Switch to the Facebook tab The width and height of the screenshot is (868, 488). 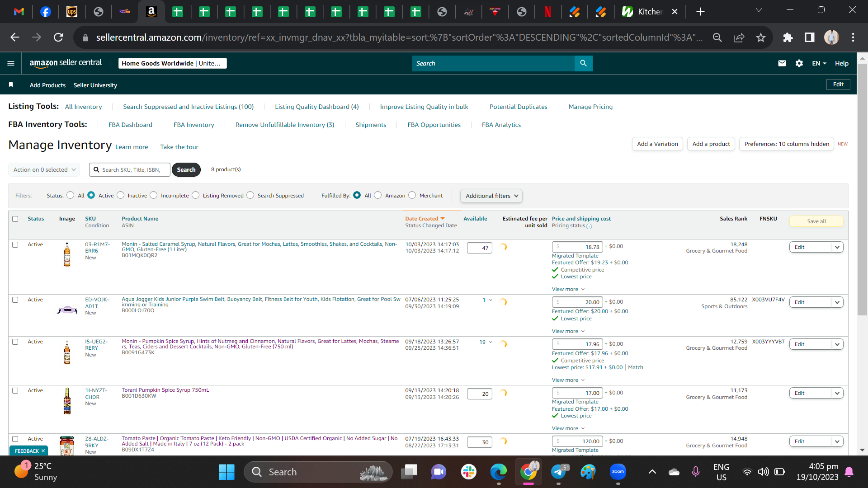46,12
